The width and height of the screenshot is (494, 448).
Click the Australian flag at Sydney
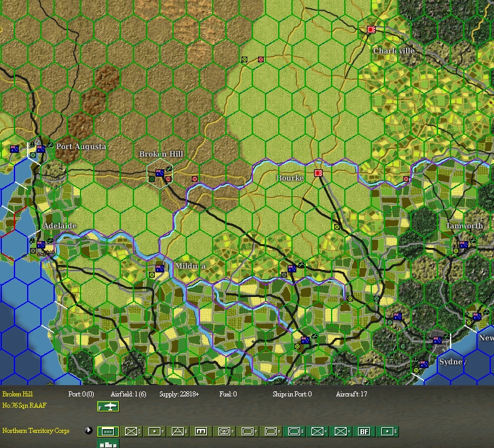(x=437, y=340)
